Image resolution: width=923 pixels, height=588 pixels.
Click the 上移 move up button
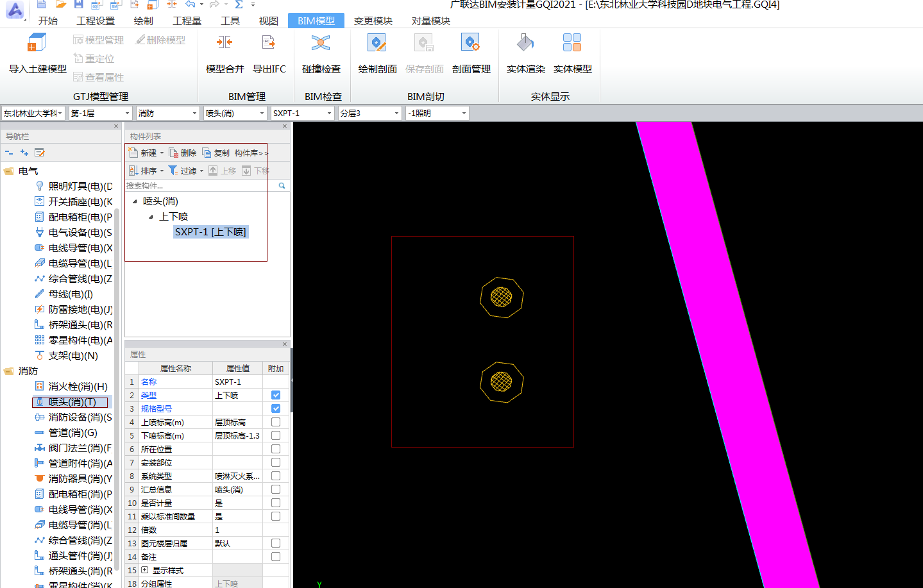223,171
